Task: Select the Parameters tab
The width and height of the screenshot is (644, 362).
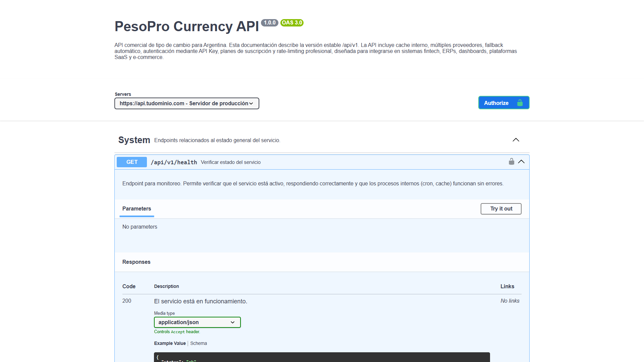Action: [x=137, y=209]
